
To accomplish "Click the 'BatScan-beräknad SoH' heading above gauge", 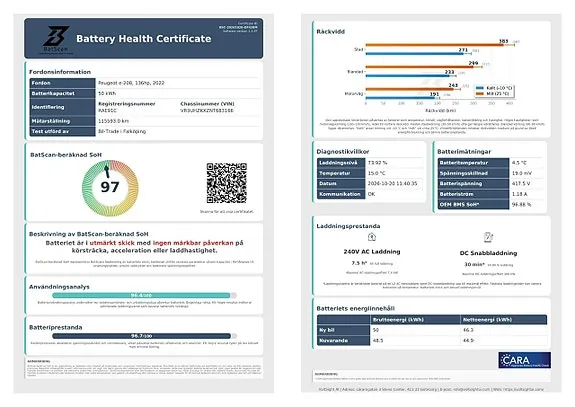I will point(66,155).
